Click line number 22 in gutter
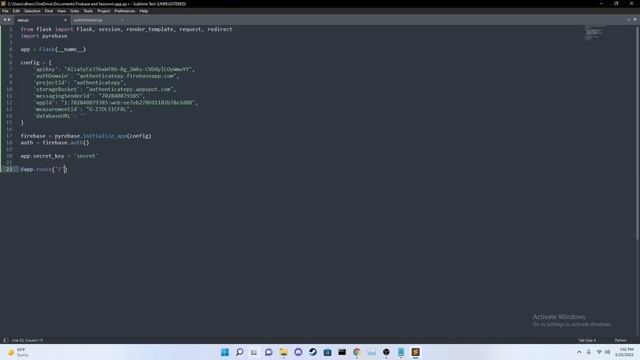This screenshot has width=640, height=360. click(x=9, y=169)
